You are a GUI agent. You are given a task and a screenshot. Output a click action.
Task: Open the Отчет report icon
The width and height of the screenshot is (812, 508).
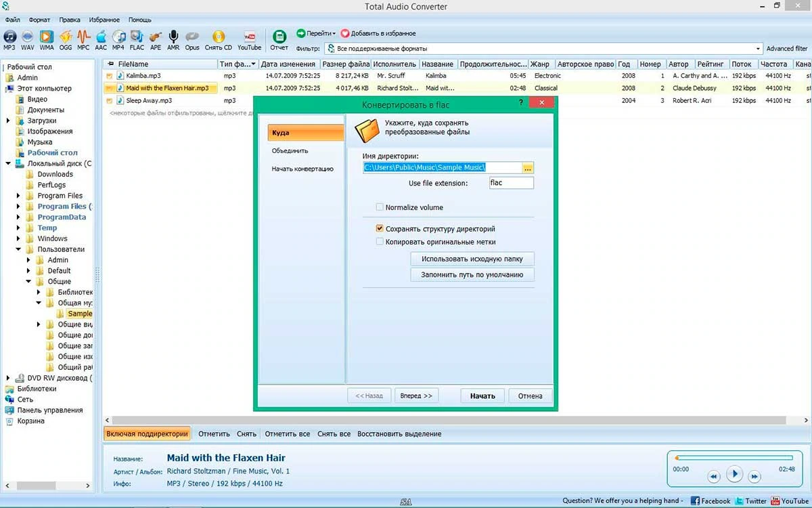(279, 40)
